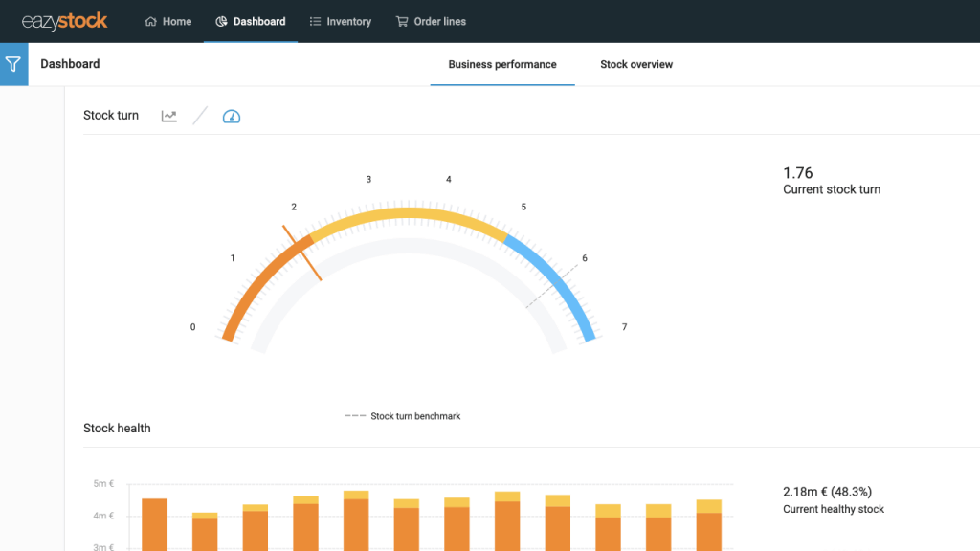Click the Dashboard page title
Screen dimensions: 980x551
69,64
